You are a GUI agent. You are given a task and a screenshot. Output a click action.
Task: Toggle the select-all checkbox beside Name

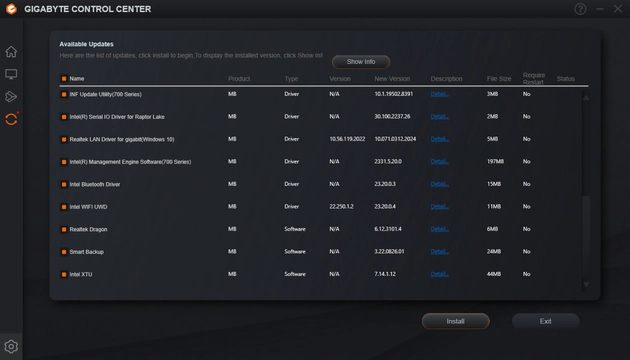pos(63,79)
